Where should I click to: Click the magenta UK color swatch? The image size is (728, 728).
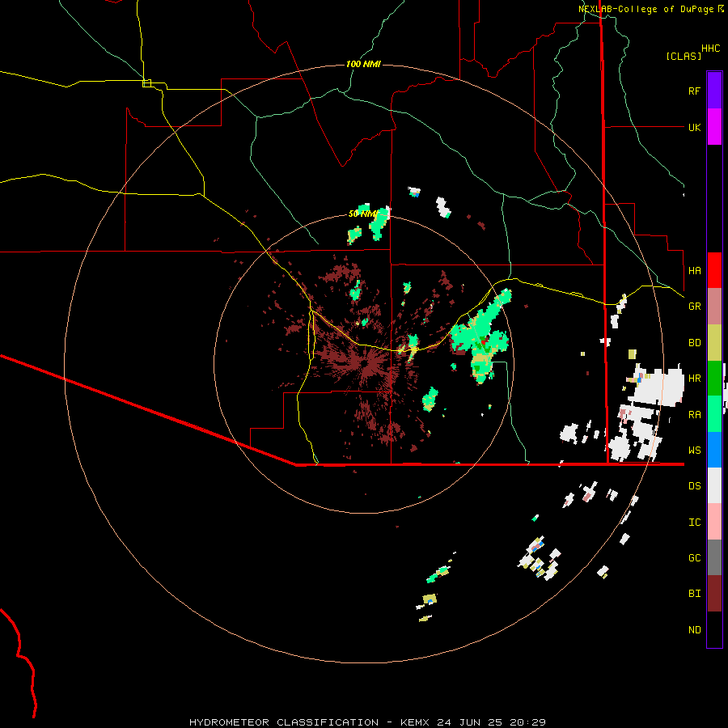coord(714,127)
